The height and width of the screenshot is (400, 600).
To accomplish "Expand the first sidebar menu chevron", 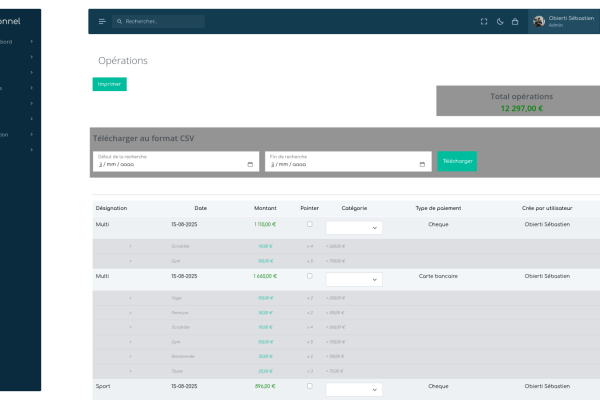I will pos(32,42).
